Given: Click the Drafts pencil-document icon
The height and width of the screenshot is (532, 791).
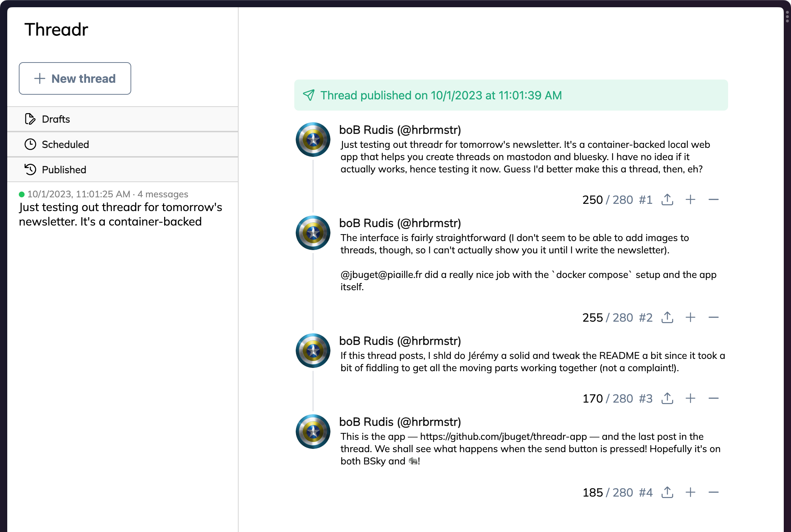Looking at the screenshot, I should (30, 119).
